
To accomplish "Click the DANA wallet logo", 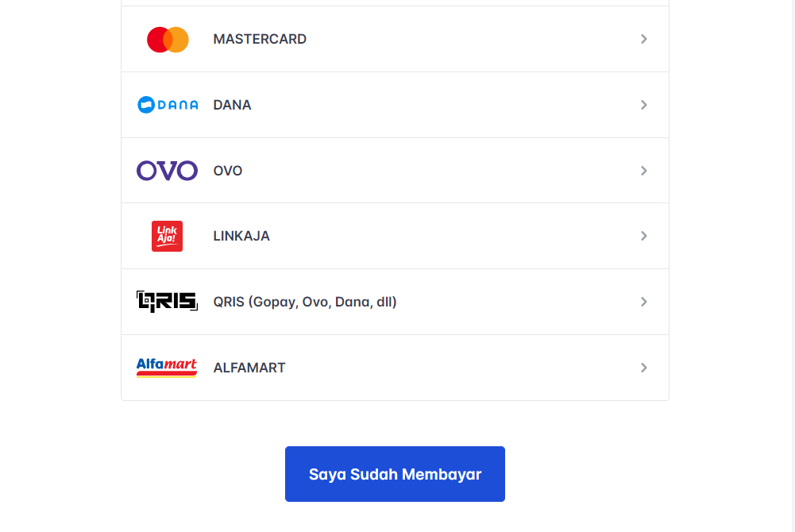I will click(168, 105).
